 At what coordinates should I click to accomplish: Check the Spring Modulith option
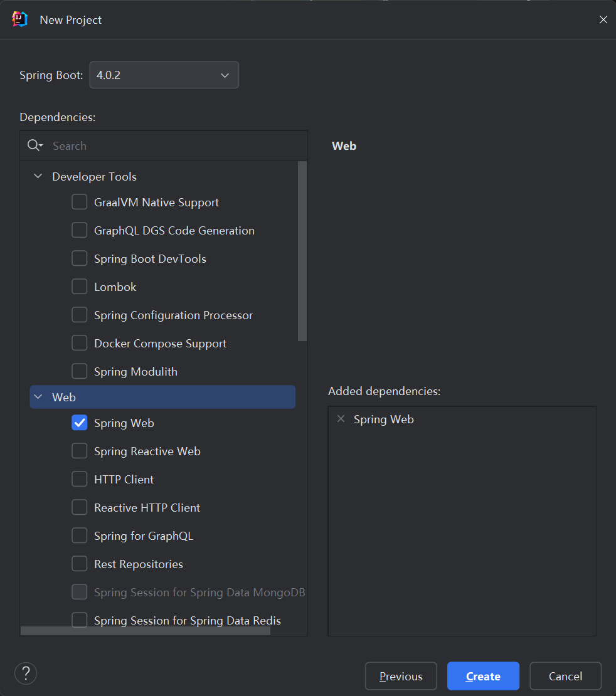tap(80, 371)
